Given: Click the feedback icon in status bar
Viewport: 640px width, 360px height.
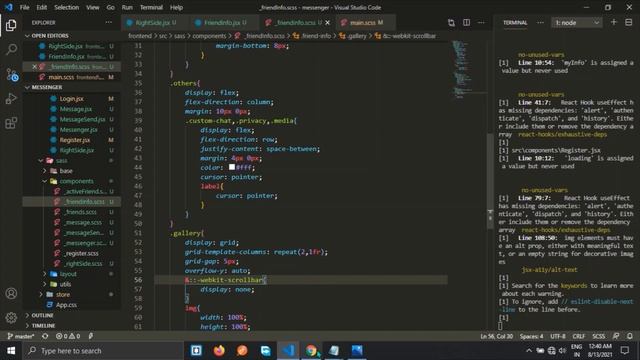Looking at the screenshot, I should click(616, 336).
